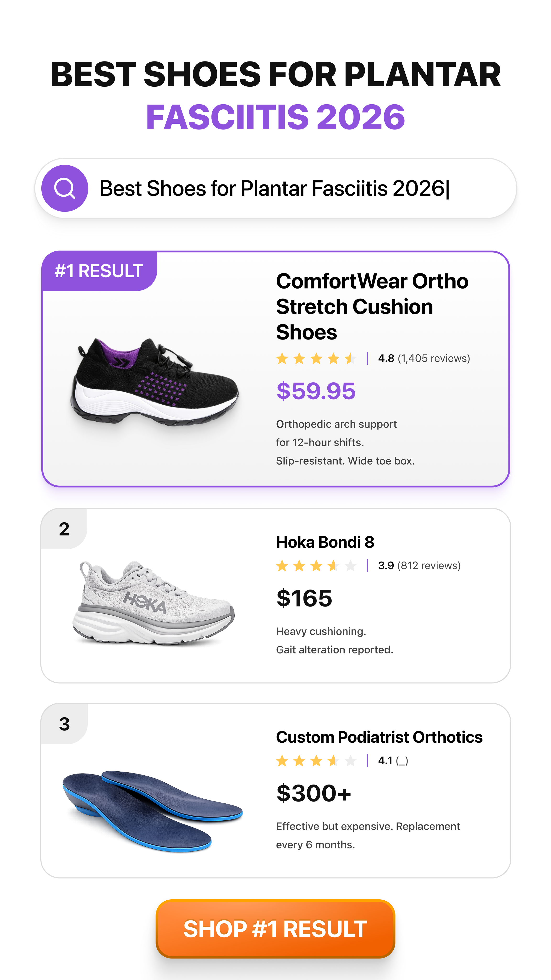This screenshot has width=551, height=980.
Task: Click the orthotics star rating icons
Action: (316, 761)
